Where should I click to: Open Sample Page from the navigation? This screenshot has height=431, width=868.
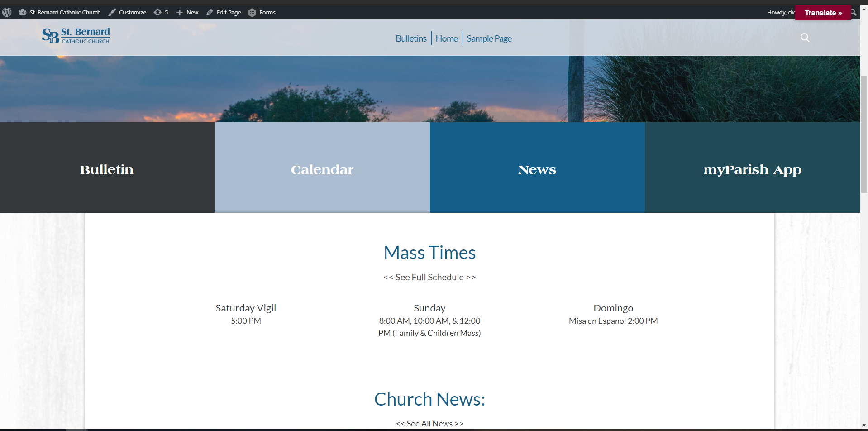tap(489, 38)
